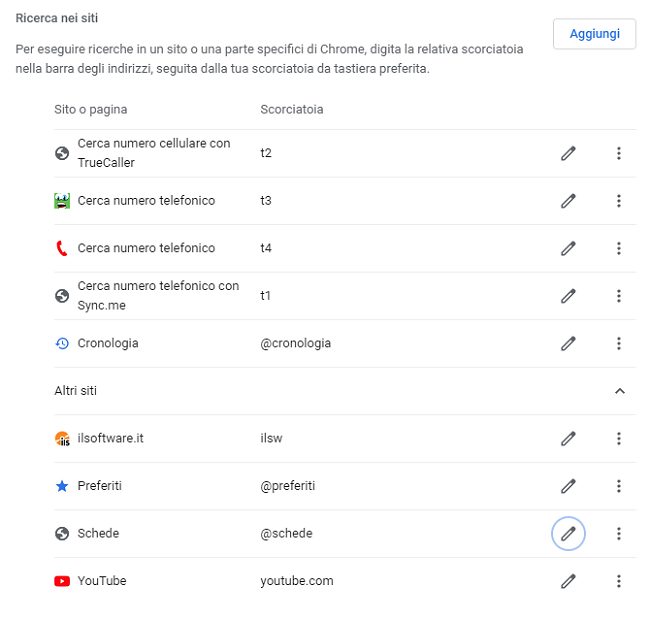The image size is (650, 619).
Task: Click the '@preferiti' shortcut text
Action: [x=287, y=485]
